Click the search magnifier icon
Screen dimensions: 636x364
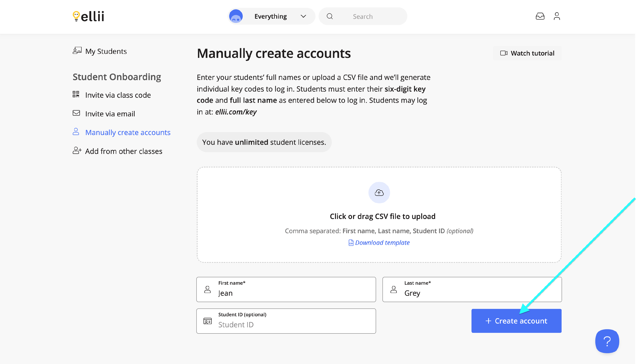tap(329, 17)
